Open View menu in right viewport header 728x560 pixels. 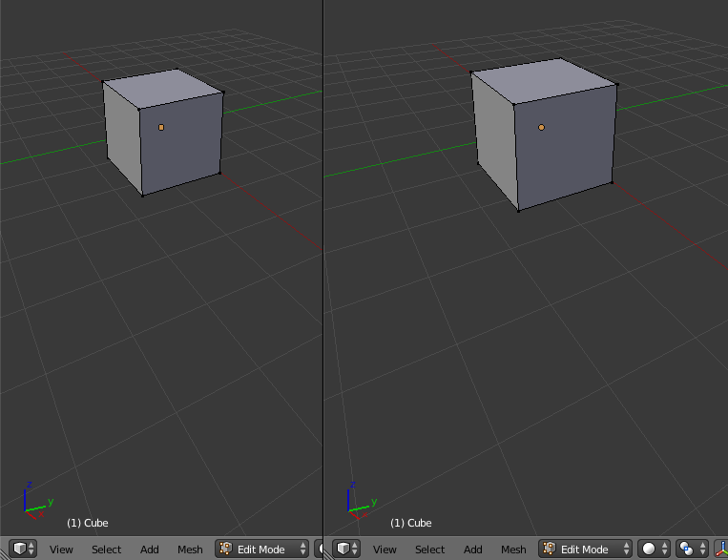coord(385,550)
